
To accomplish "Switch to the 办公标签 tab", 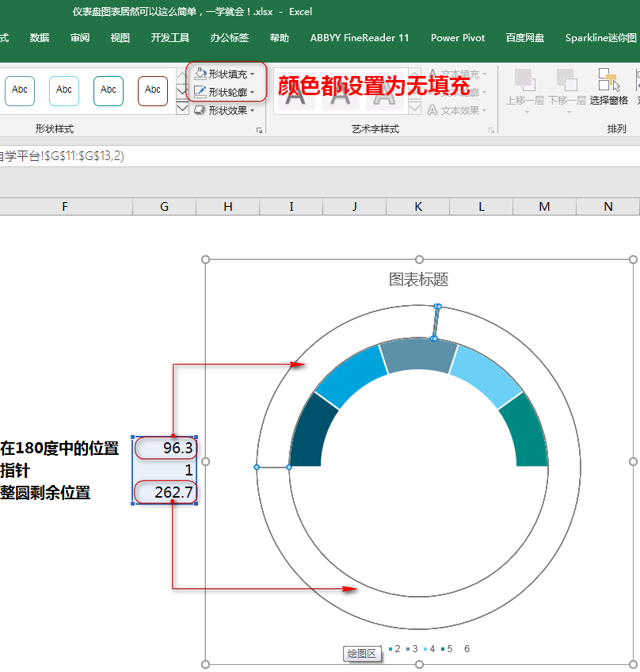I will (229, 38).
